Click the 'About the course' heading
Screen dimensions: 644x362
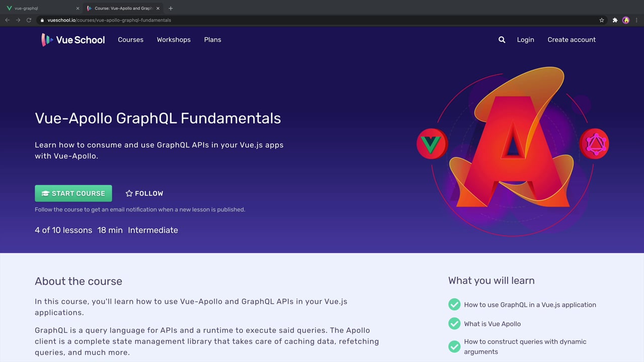coord(78,282)
